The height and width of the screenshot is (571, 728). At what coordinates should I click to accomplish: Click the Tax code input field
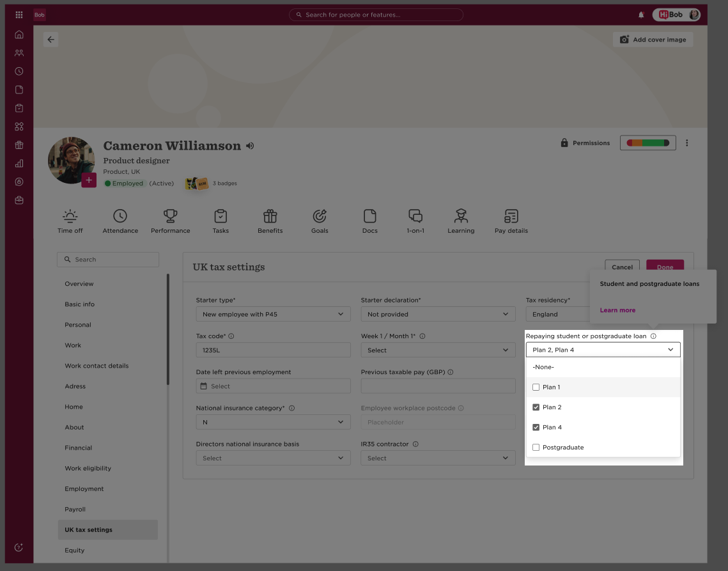[x=273, y=350]
